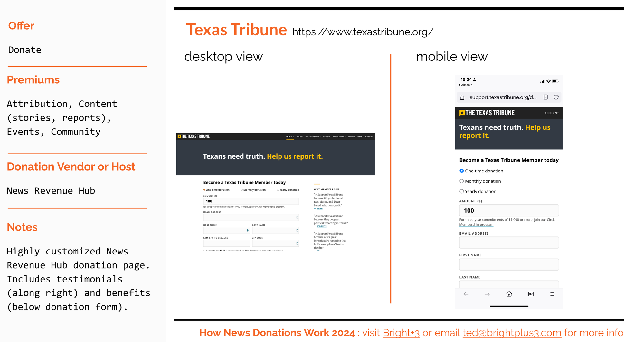Focus the Zip Code field in desktop view
The width and height of the screenshot is (644, 342).
(276, 243)
